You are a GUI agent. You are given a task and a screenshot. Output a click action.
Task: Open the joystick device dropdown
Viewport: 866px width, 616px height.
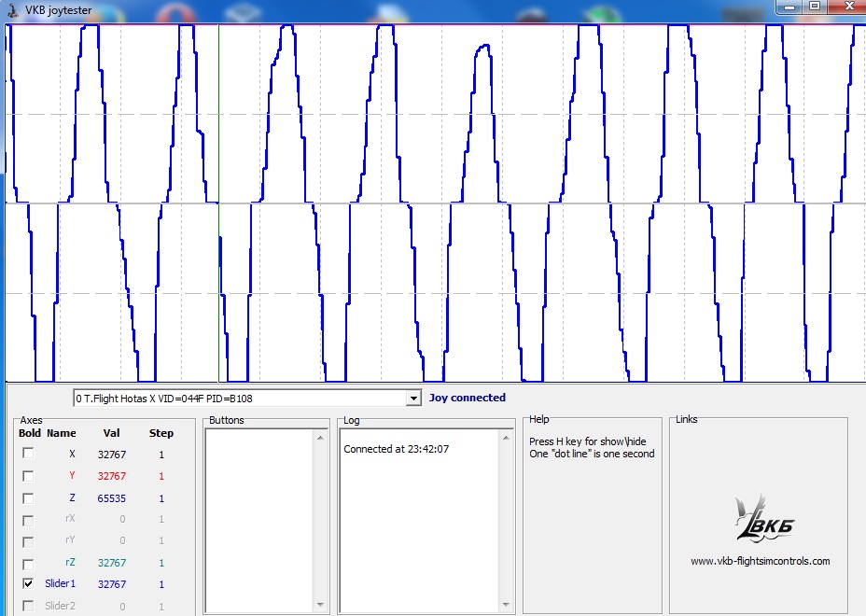coord(413,399)
